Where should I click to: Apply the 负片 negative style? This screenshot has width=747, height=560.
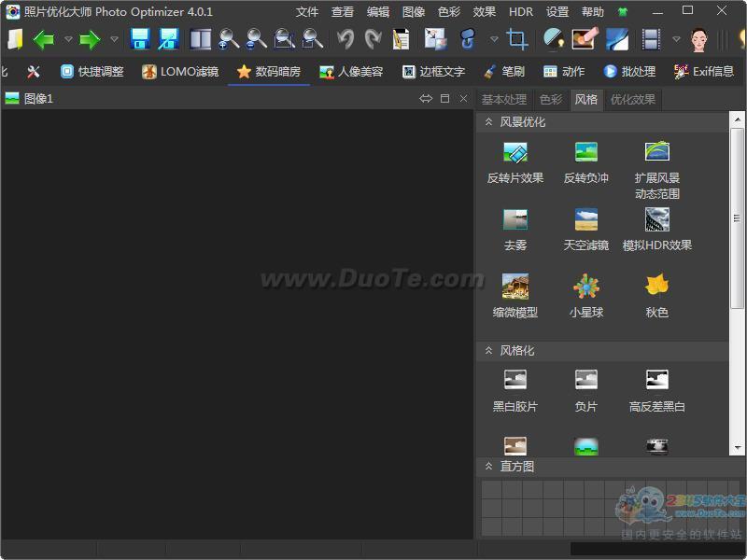click(x=586, y=391)
